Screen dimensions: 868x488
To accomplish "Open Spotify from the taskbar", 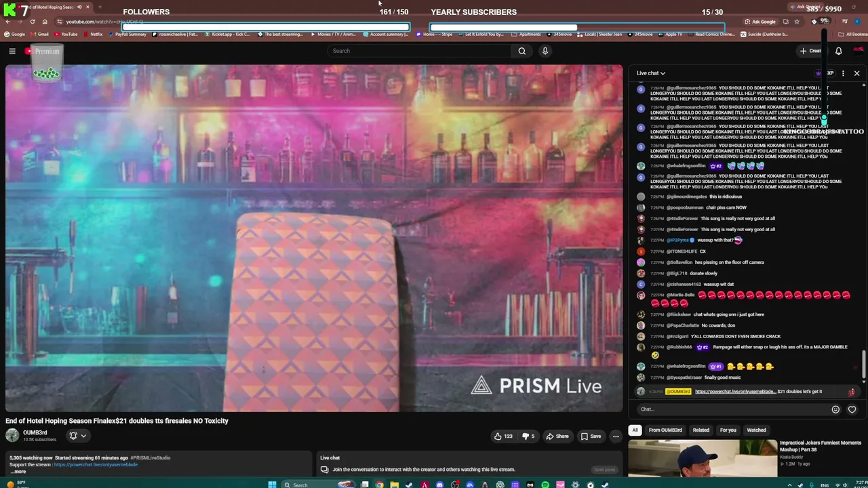I will point(545,485).
